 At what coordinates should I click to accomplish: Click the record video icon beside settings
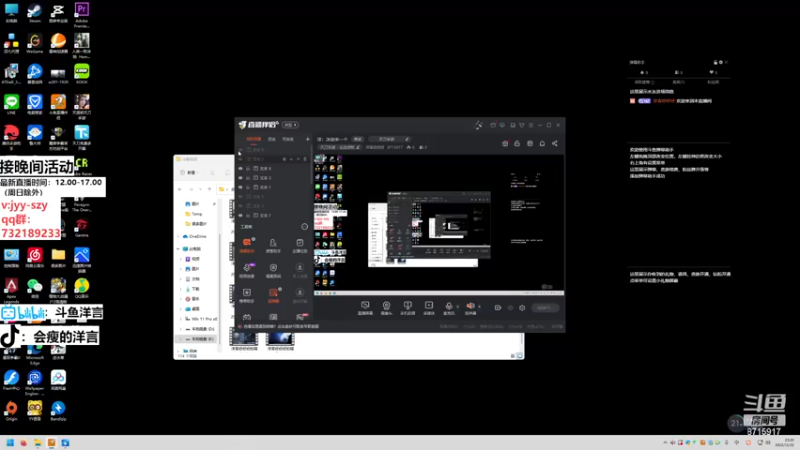click(x=498, y=308)
